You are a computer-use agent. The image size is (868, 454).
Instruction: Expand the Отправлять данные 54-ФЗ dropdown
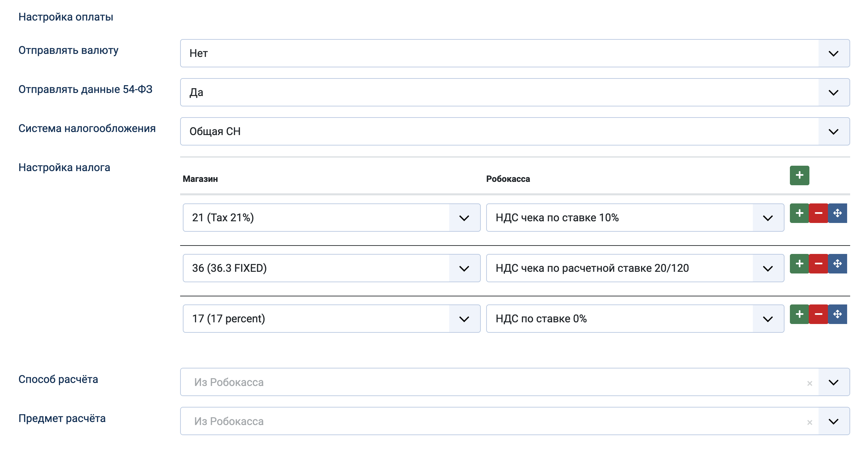(x=833, y=92)
